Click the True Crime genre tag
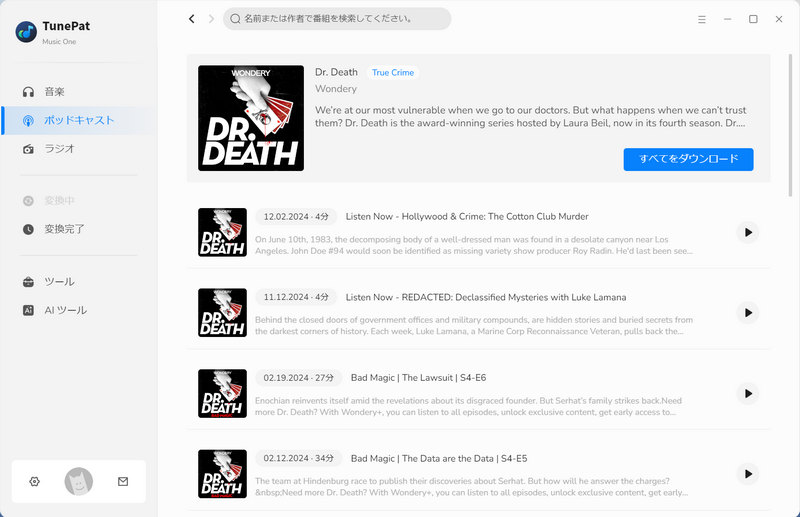Image resolution: width=800 pixels, height=517 pixels. 393,72
